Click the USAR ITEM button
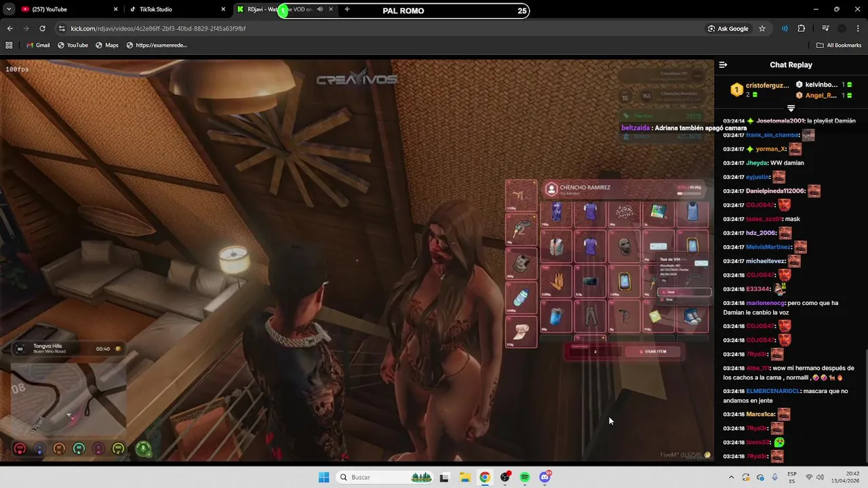The width and height of the screenshot is (868, 488). pos(652,352)
